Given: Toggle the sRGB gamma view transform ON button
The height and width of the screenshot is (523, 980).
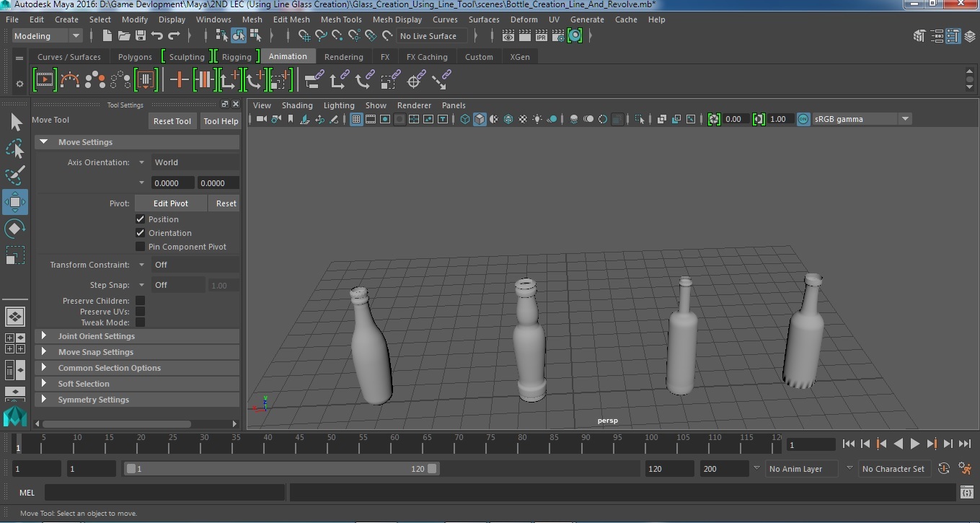Looking at the screenshot, I should pyautogui.click(x=803, y=119).
